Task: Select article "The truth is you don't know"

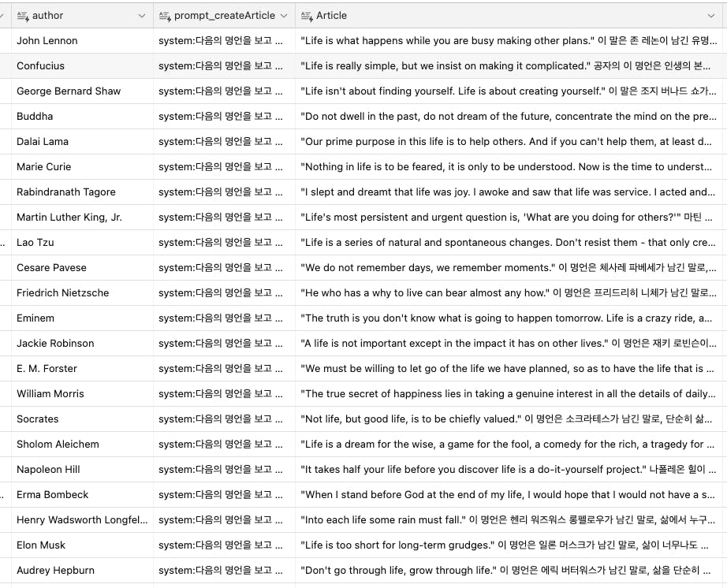Action: pyautogui.click(x=510, y=318)
